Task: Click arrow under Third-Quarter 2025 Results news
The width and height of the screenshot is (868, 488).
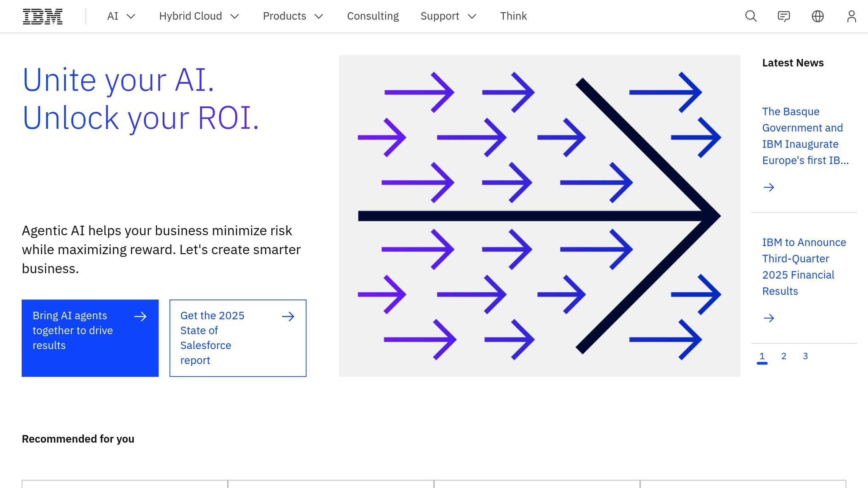Action: coord(768,318)
